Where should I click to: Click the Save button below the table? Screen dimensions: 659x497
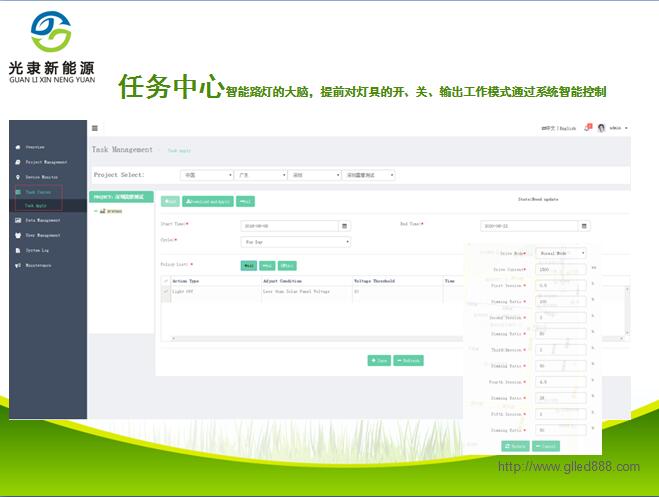coord(378,360)
